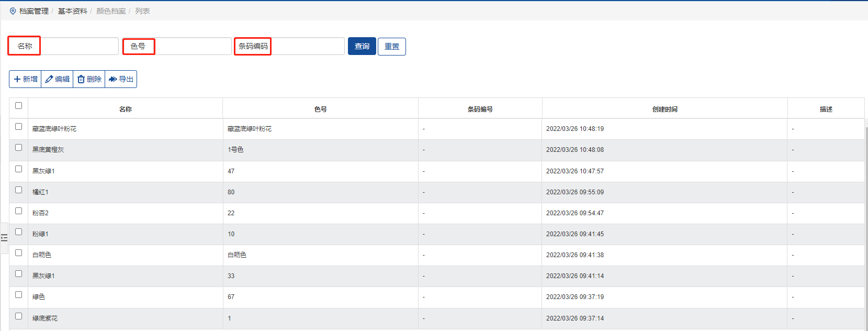
Task: Click the 色号 table column header
Action: coord(320,109)
